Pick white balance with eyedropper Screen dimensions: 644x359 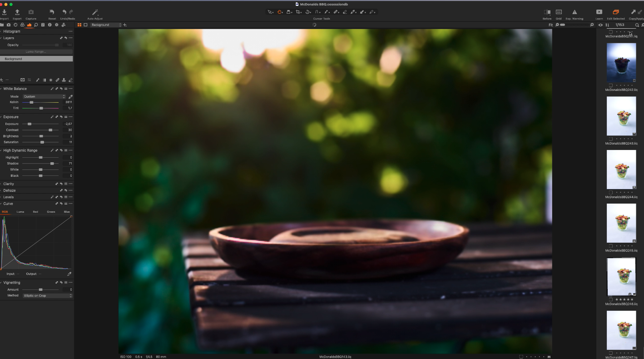[x=70, y=97]
